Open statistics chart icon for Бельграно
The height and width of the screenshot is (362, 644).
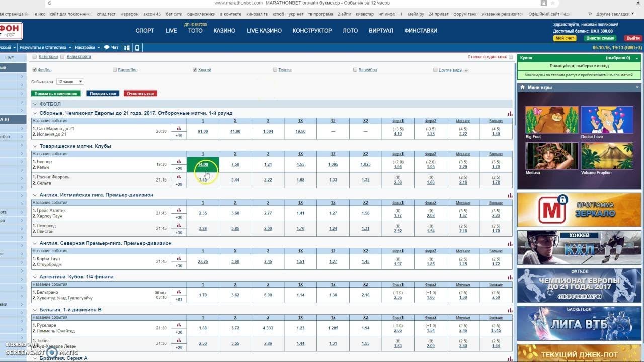[179, 292]
